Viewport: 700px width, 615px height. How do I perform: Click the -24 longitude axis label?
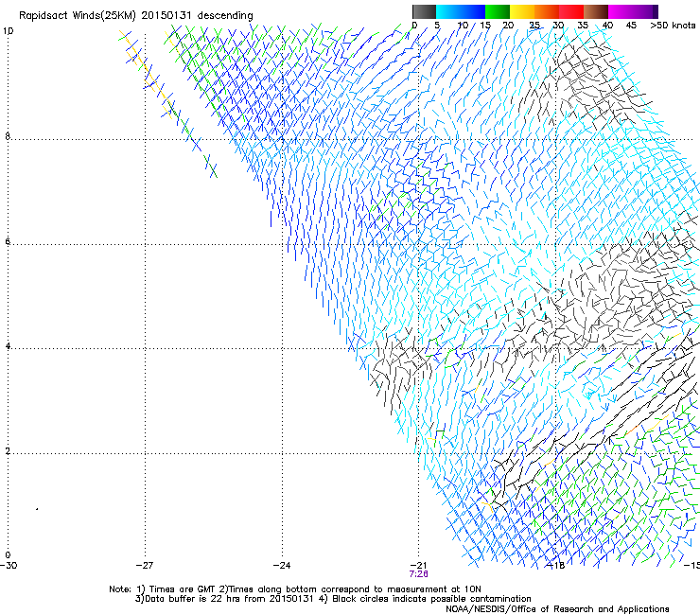tap(282, 565)
